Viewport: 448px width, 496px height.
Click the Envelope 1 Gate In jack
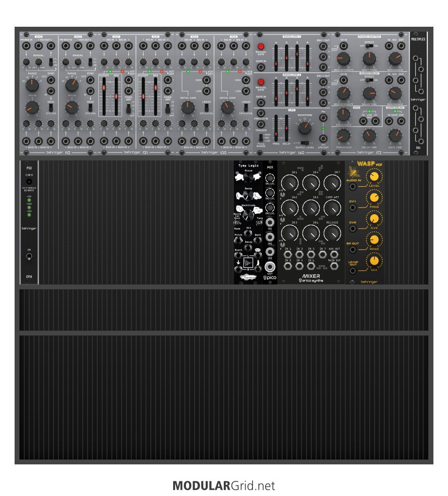click(x=261, y=67)
